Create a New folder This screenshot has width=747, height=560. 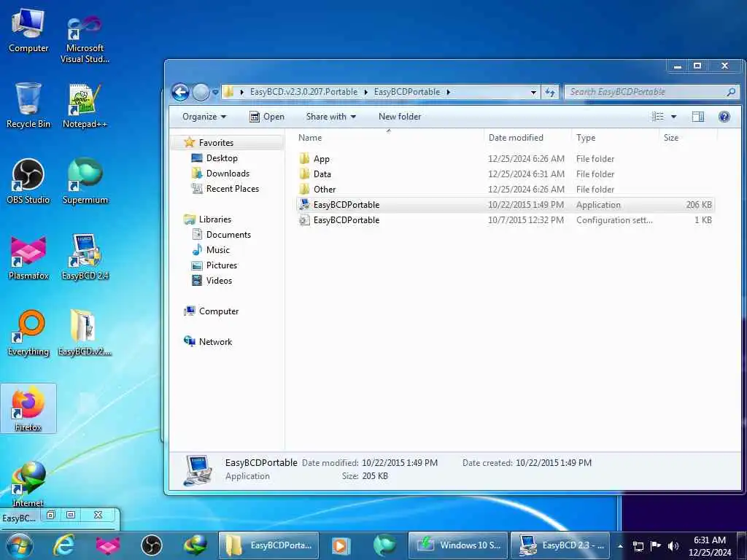tap(400, 117)
